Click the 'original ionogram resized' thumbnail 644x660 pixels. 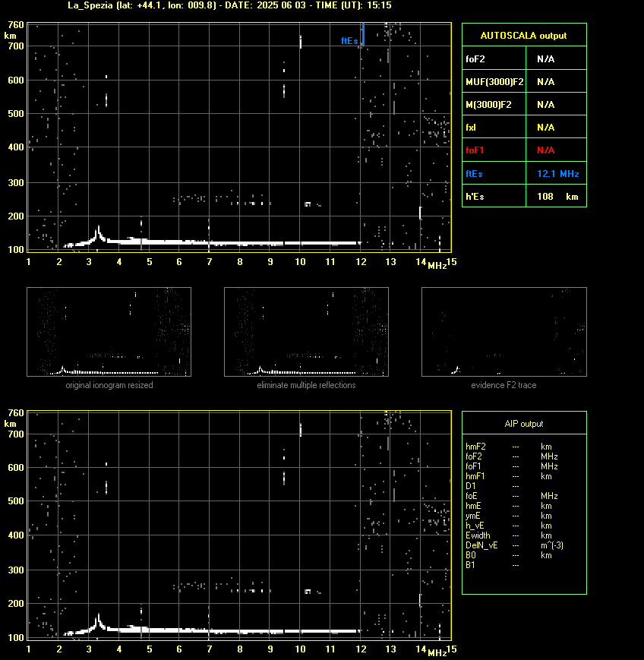[x=109, y=332]
